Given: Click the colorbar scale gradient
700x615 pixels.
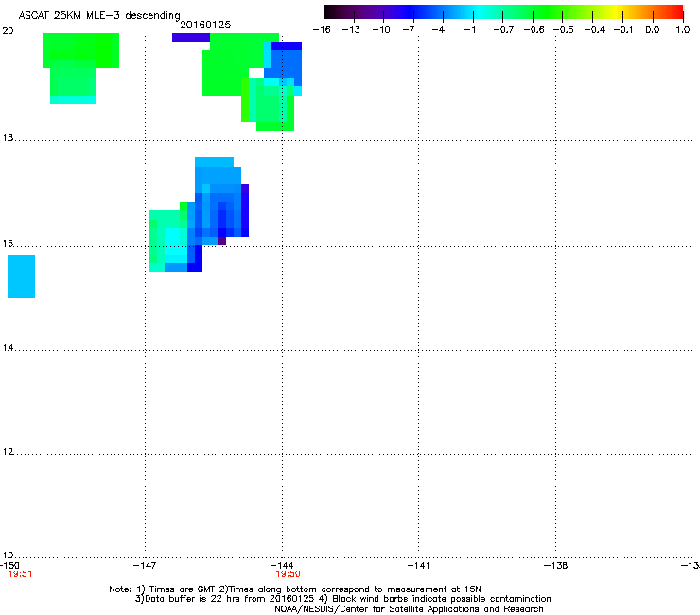Looking at the screenshot, I should click(503, 11).
